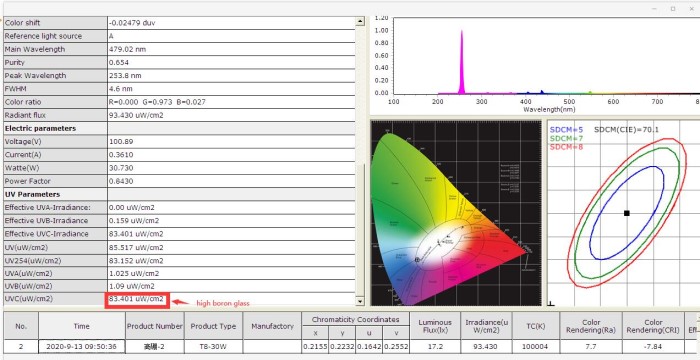
Task: Click the CRI cell -7.84
Action: pos(653,347)
